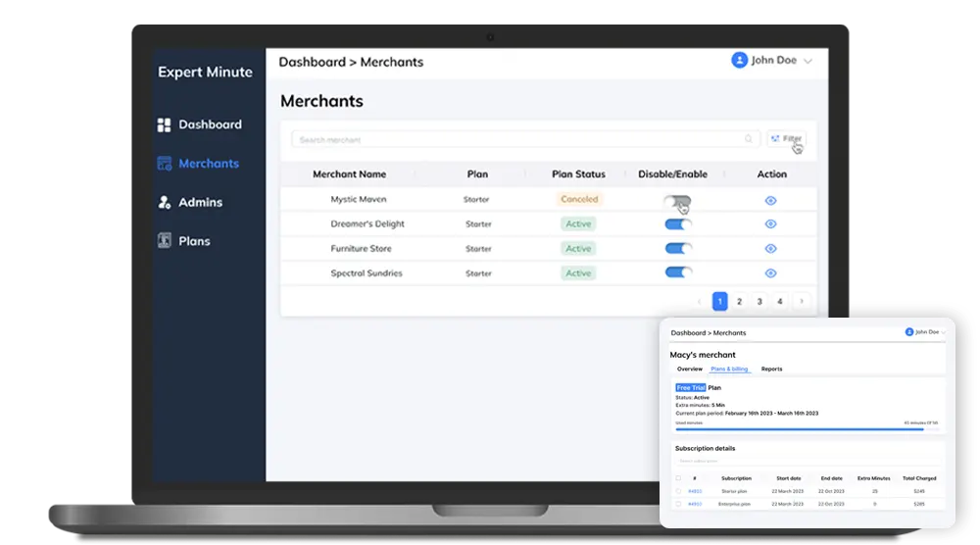This screenshot has width=980, height=545.
Task: Click the Active badge for Dreamer's Delight
Action: click(x=578, y=223)
